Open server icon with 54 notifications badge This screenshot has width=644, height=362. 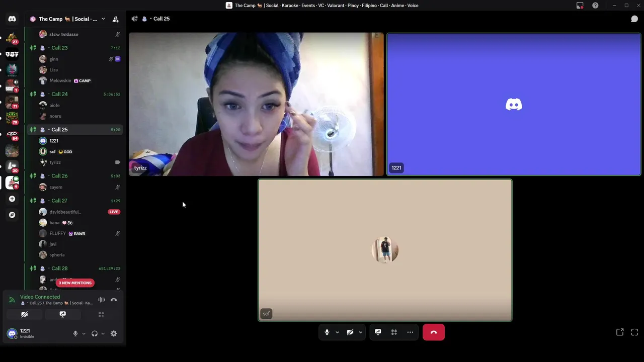coord(12,134)
